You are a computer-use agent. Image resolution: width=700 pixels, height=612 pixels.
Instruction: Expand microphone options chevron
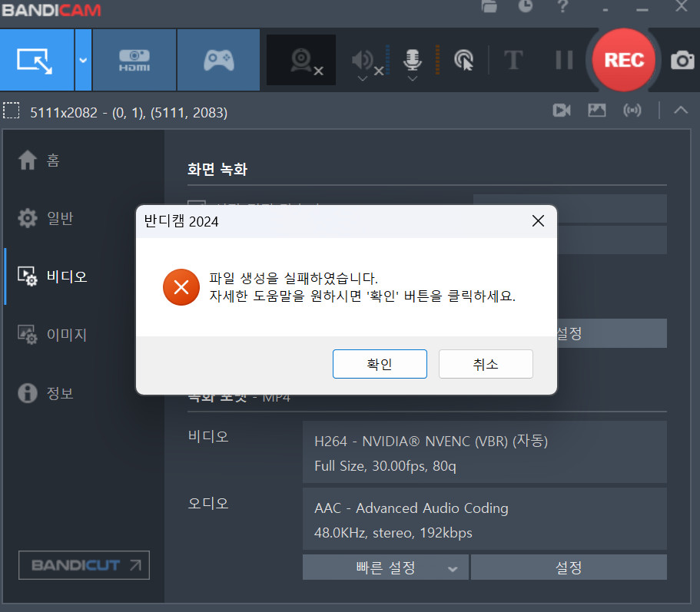coord(413,79)
